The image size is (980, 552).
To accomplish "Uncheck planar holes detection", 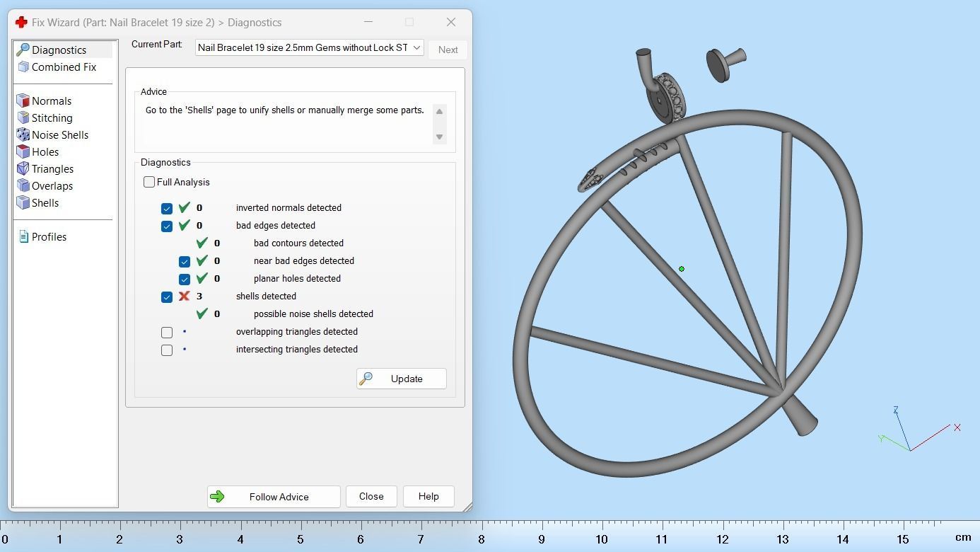I will [185, 279].
